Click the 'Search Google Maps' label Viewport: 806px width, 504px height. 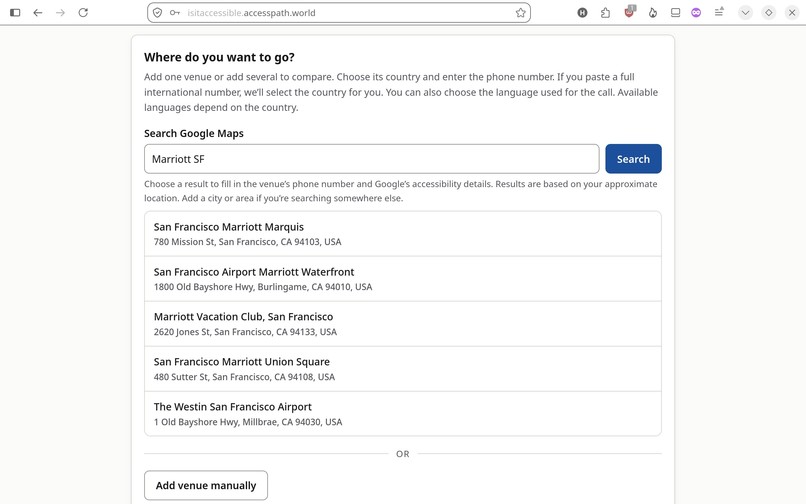pos(194,133)
